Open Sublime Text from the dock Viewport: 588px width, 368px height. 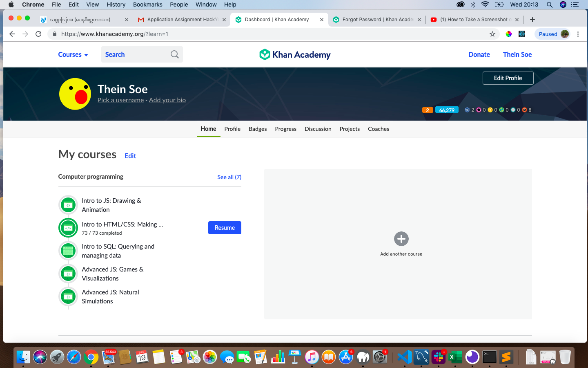click(x=506, y=357)
